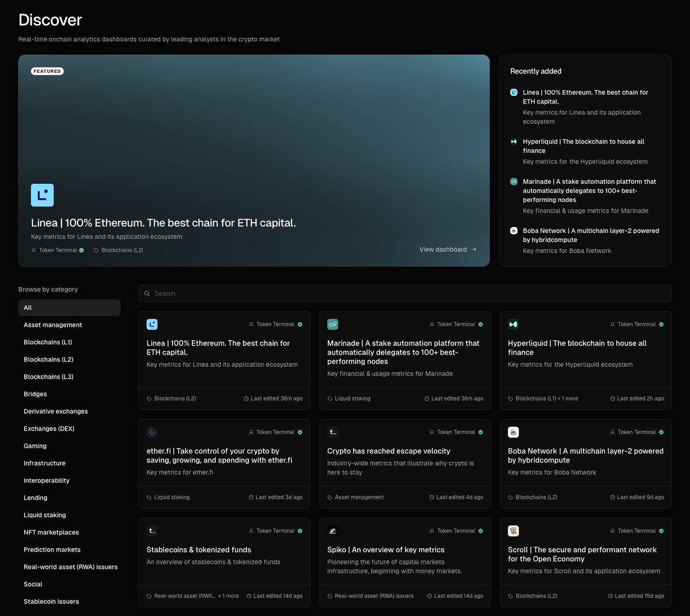This screenshot has height=616, width=690.
Task: Click the Boba Network icon in Recently added
Action: [x=514, y=230]
